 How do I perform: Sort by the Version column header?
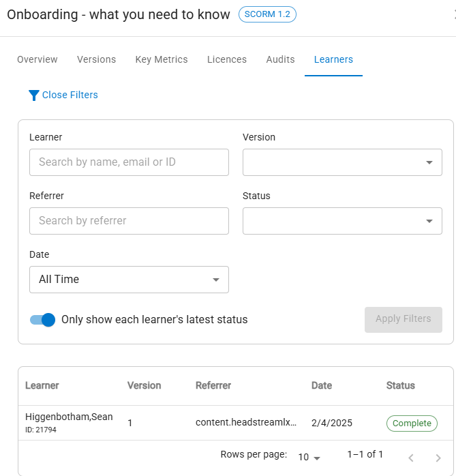pos(144,385)
